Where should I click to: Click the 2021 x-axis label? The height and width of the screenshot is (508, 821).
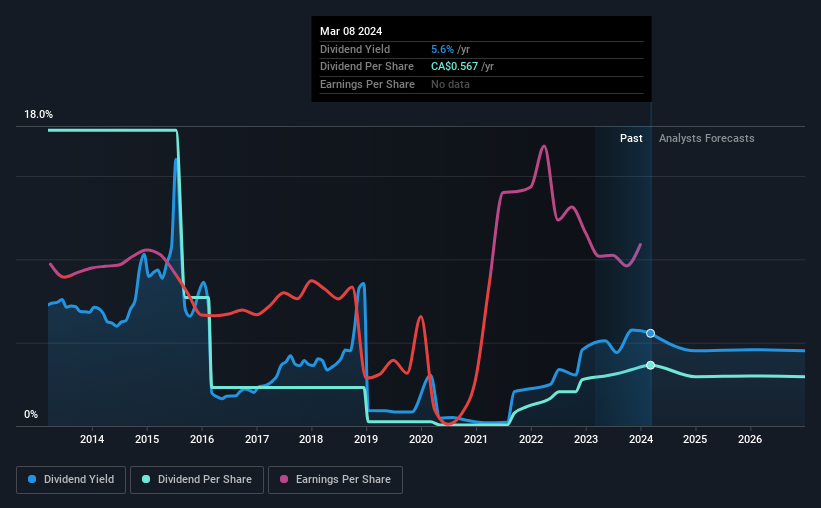[x=476, y=439]
